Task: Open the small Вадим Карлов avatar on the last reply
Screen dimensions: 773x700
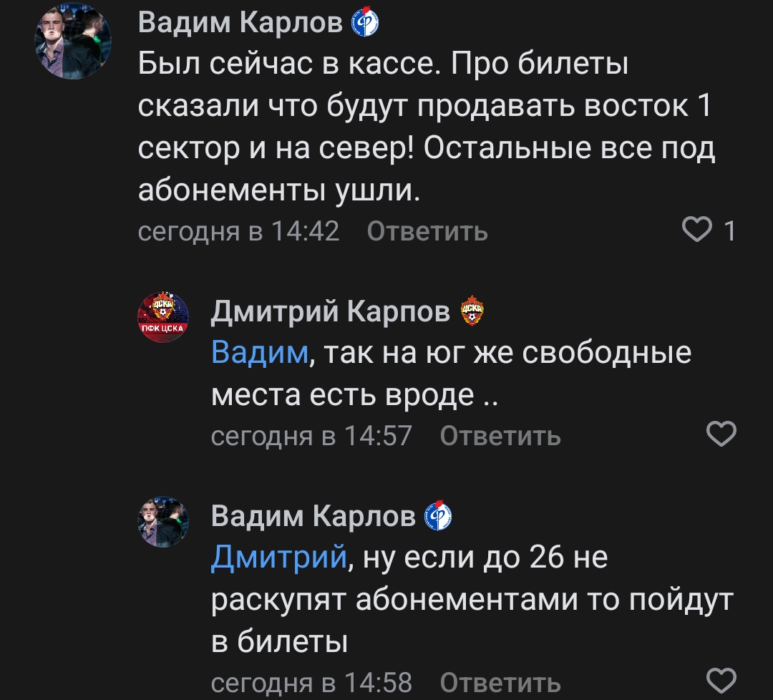Action: click(x=163, y=522)
